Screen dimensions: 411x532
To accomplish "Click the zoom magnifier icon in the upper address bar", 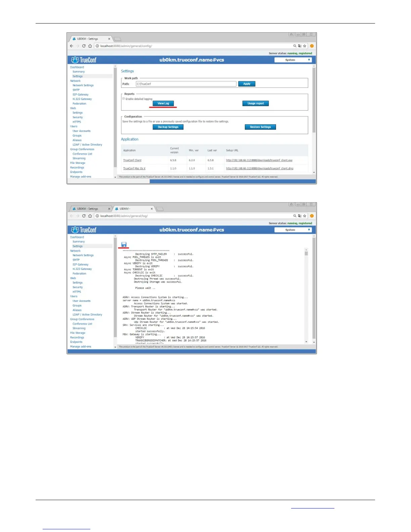I will (295, 46).
